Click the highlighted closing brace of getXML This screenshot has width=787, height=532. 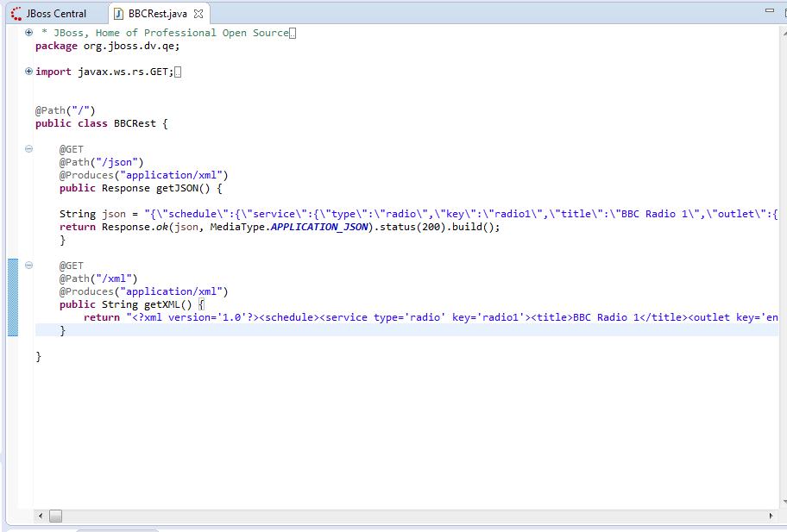click(63, 330)
